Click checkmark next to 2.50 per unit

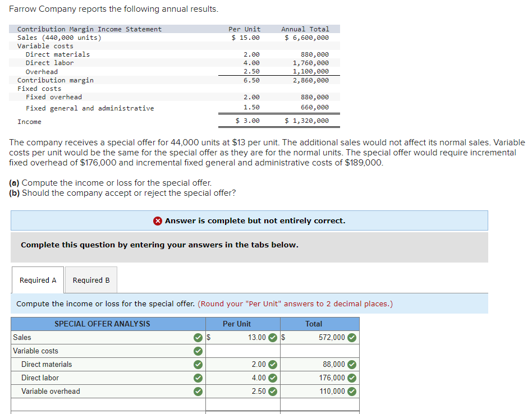[x=272, y=392]
